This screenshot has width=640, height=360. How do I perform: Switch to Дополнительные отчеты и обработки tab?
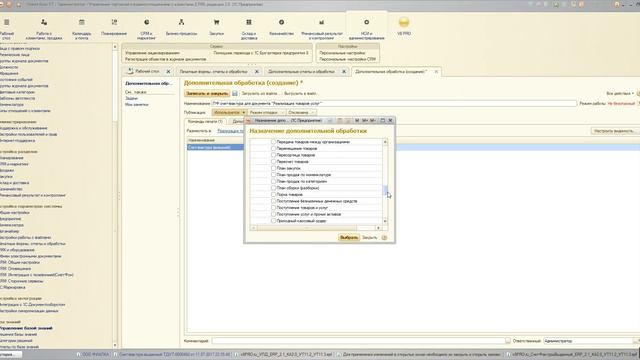tap(301, 71)
